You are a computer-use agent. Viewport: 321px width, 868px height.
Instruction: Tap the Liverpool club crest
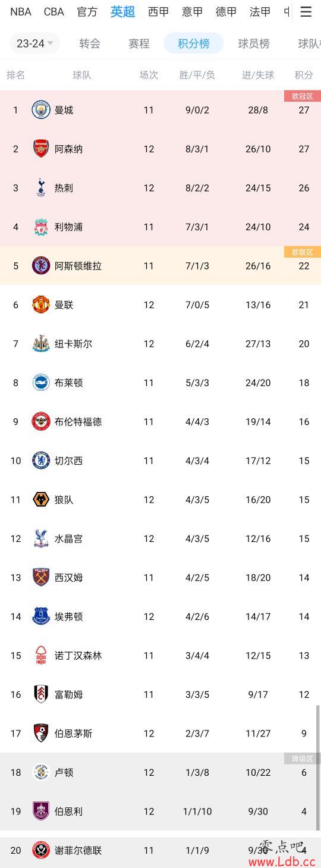(41, 227)
